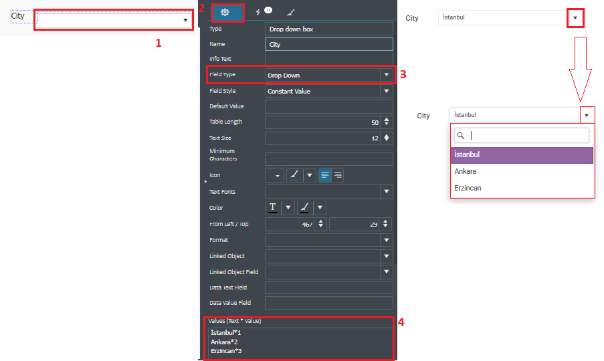Open the text color T dropdown arrow

click(288, 207)
